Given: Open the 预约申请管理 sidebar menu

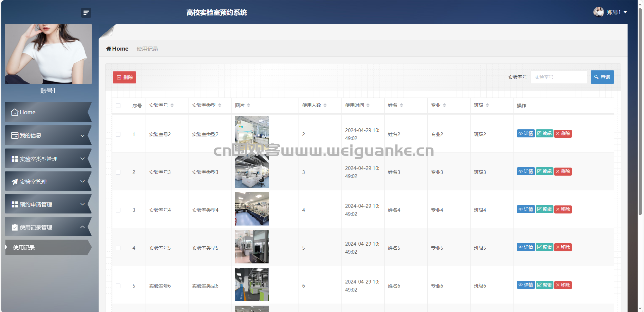Looking at the screenshot, I should coord(48,204).
